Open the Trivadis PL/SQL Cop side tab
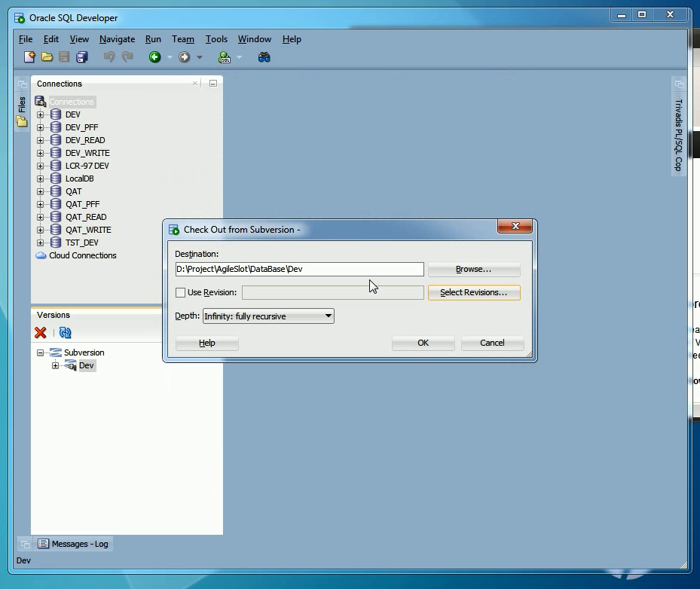The image size is (700, 589). pos(679,136)
